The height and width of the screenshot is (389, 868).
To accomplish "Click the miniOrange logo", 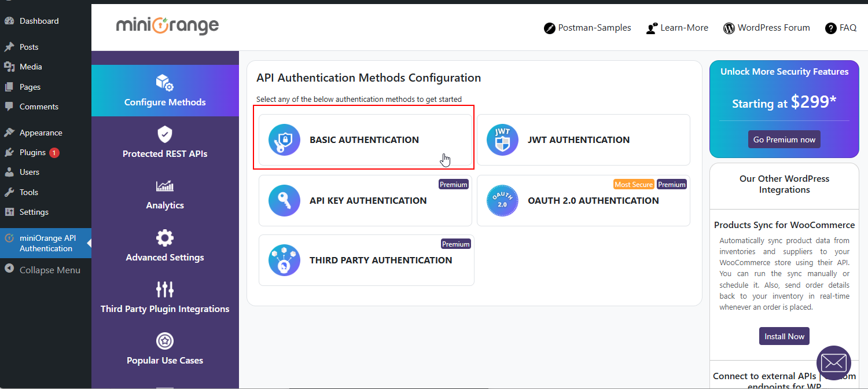I will [167, 26].
